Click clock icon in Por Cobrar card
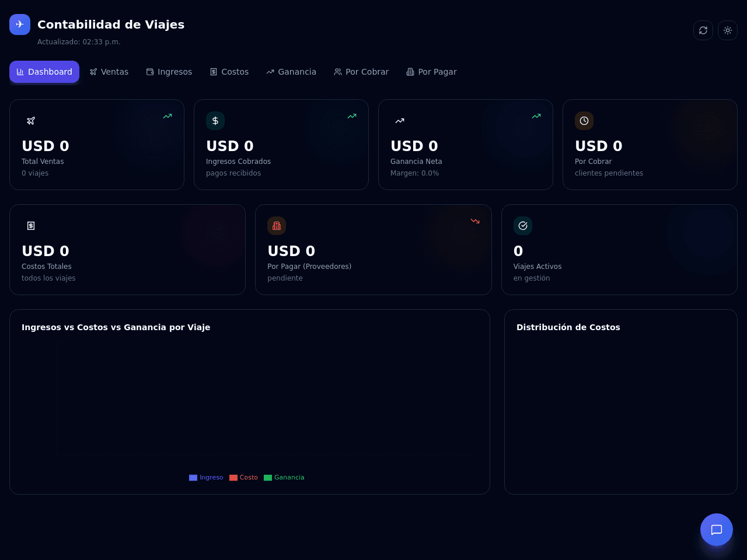Image resolution: width=747 pixels, height=560 pixels. tap(584, 121)
